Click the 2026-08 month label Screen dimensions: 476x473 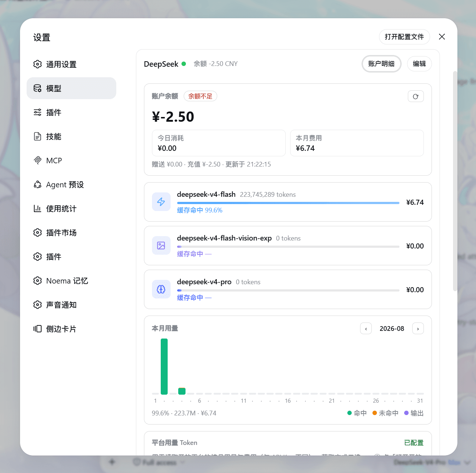point(392,329)
